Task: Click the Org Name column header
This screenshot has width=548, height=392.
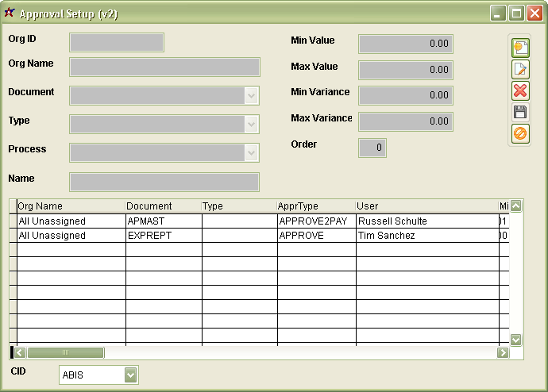Action: pyautogui.click(x=70, y=206)
